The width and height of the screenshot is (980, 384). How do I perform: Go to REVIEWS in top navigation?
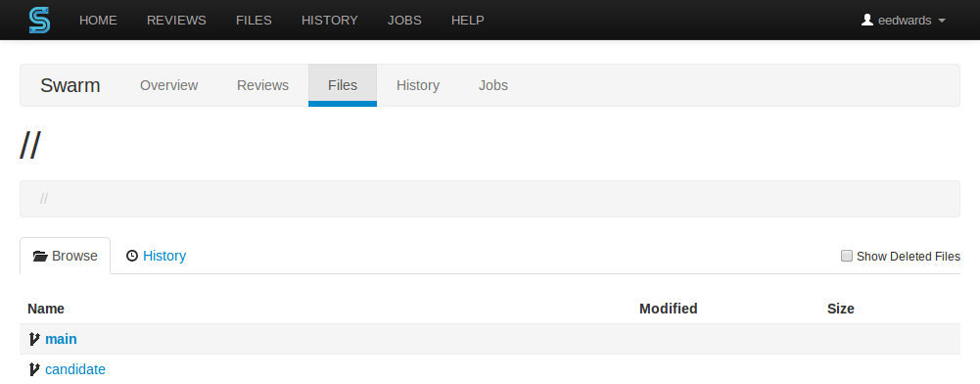(176, 20)
